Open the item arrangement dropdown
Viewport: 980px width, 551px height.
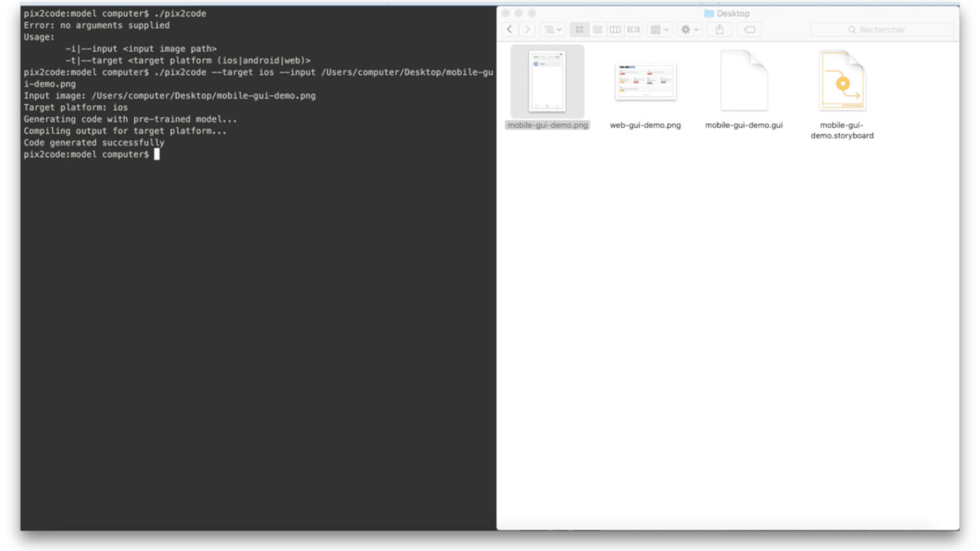click(x=658, y=29)
